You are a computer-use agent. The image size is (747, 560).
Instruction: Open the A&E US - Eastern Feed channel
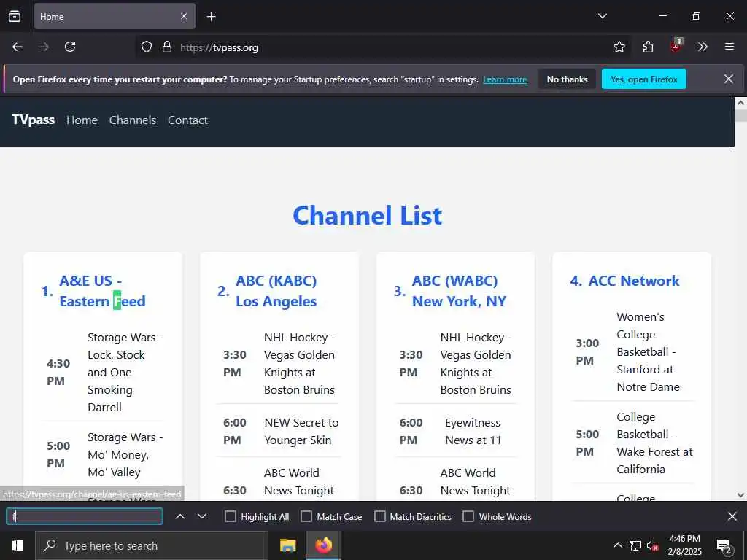point(102,291)
